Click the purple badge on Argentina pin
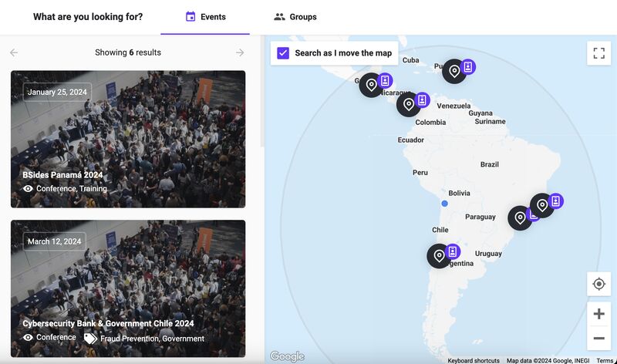Screen dimensions: 617x364 (453, 251)
